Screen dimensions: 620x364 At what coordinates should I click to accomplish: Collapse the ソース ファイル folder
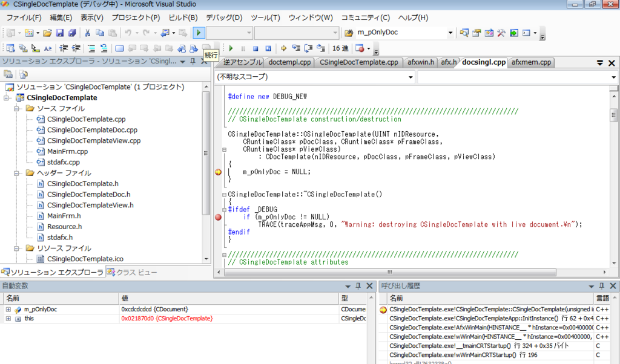pos(17,108)
